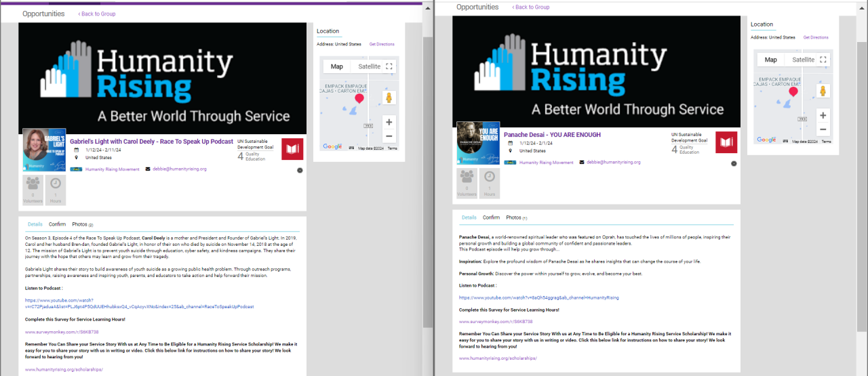Open surveymonkey.com/r/S6KB738 link in left window
This screenshot has height=376, width=868.
pos(62,332)
